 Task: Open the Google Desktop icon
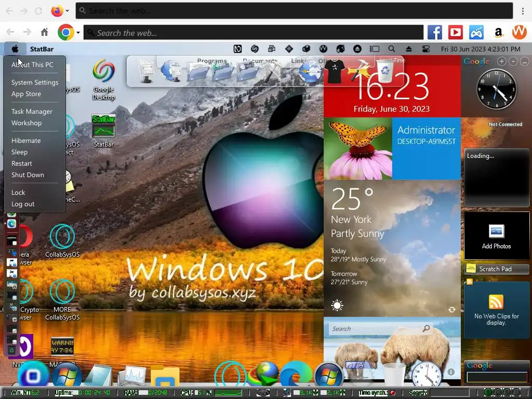click(103, 80)
